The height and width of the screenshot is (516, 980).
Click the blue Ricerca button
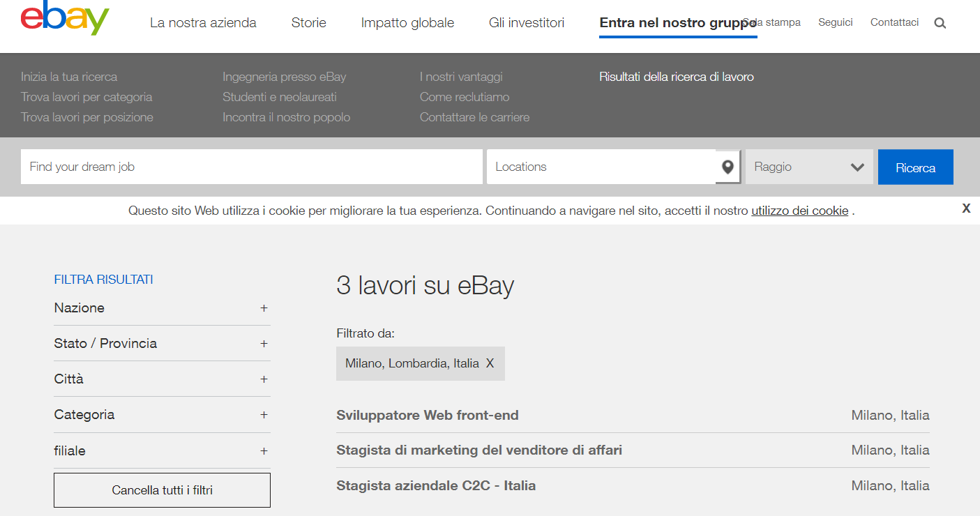pos(916,167)
